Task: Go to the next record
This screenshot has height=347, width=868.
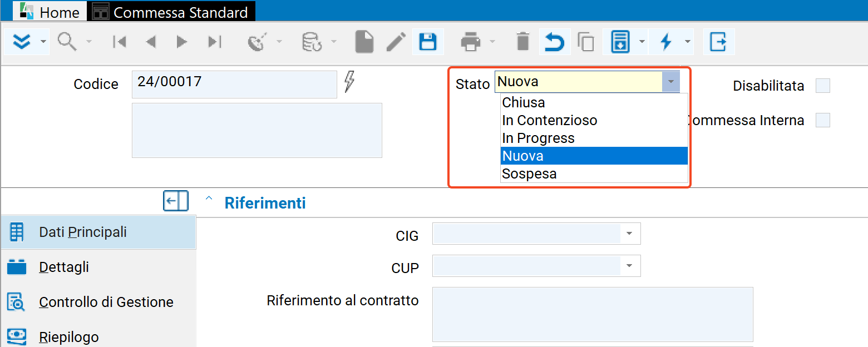Action: tap(181, 42)
